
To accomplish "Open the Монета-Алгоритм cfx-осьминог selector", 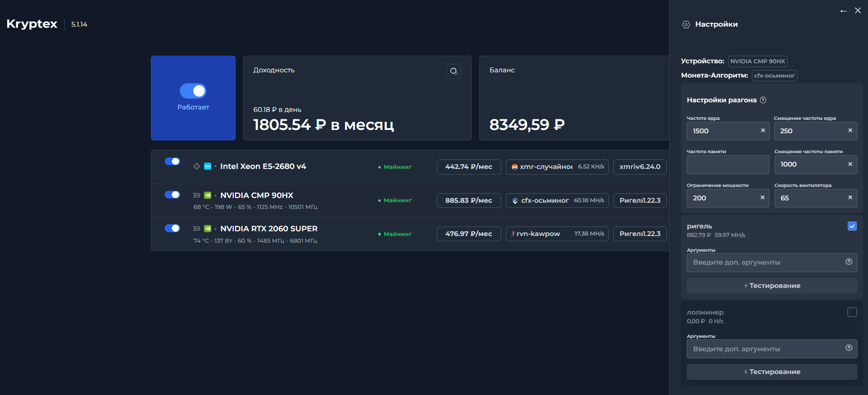I will tap(774, 76).
